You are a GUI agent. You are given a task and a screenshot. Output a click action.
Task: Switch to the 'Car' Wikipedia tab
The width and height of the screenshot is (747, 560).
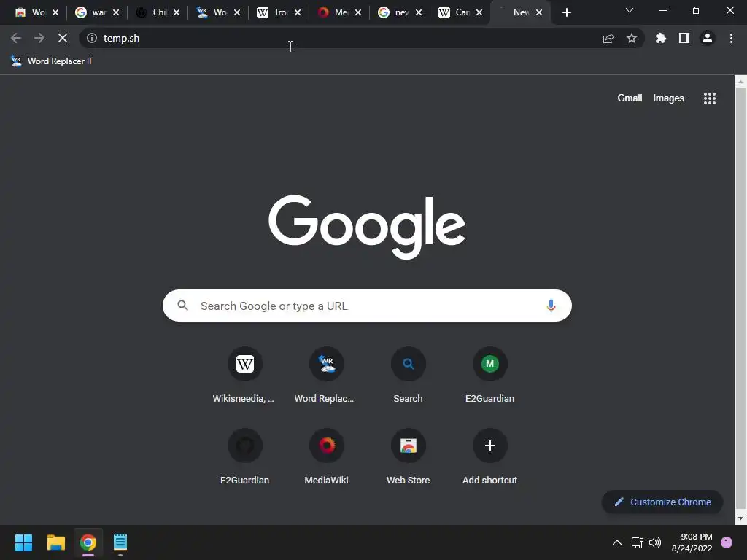[x=454, y=12]
